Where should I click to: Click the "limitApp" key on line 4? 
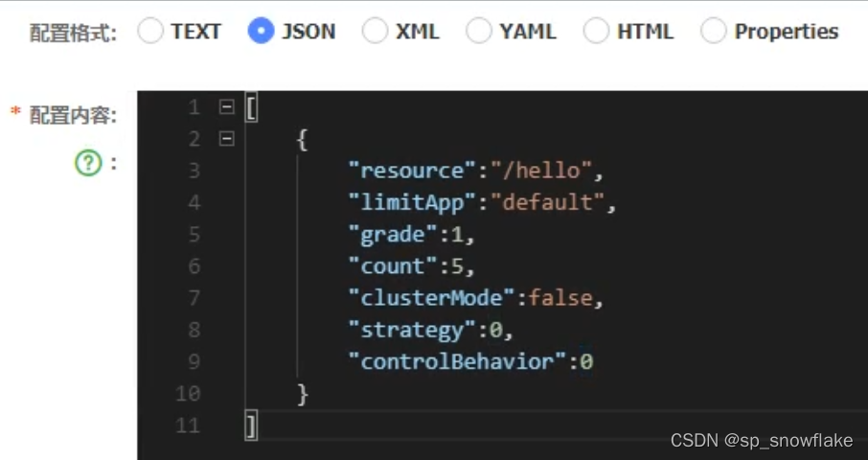coord(412,202)
